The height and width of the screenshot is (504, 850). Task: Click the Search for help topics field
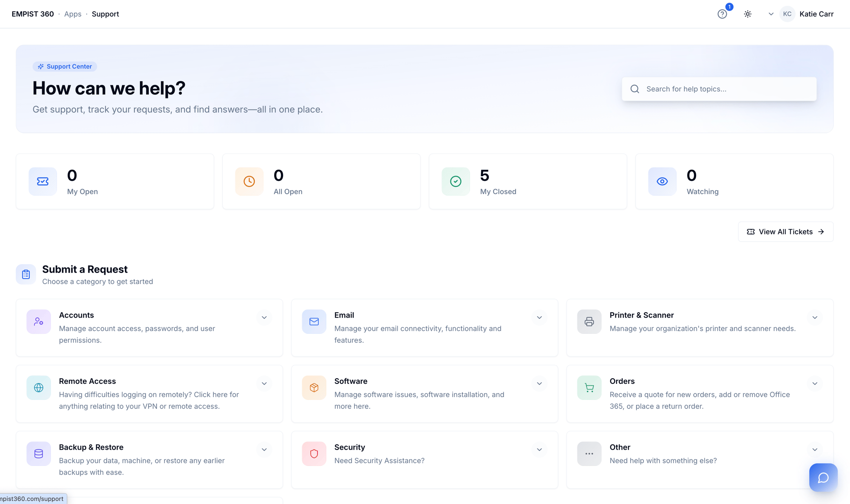coord(727,89)
